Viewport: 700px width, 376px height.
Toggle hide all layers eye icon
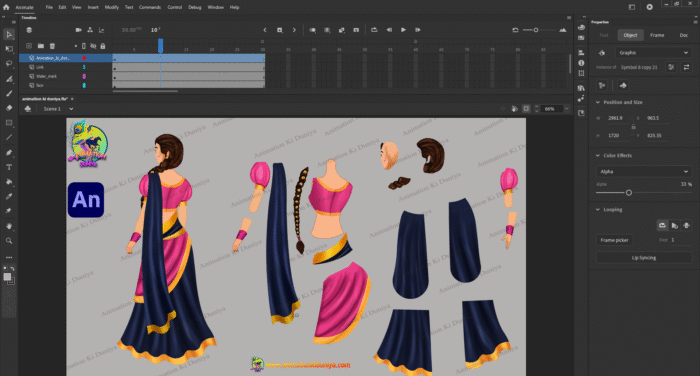tap(93, 46)
